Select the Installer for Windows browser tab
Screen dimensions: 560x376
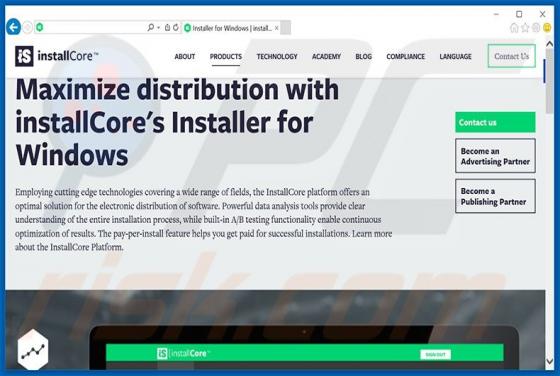(231, 28)
